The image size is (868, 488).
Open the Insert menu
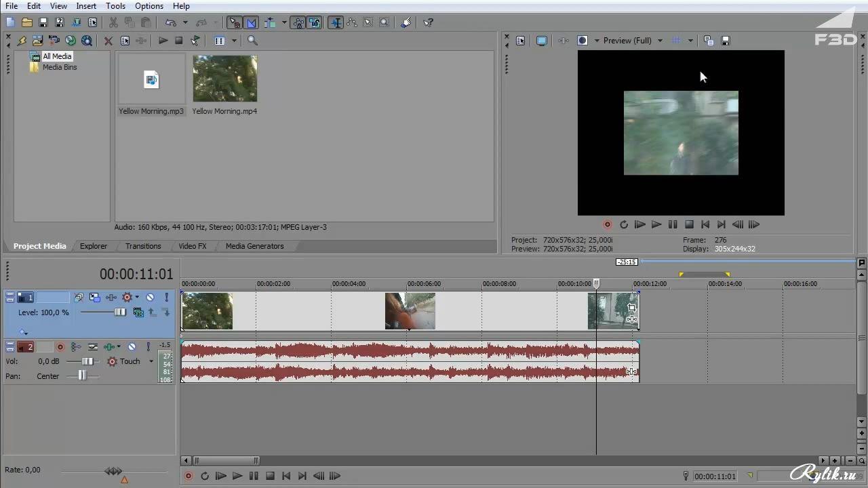tap(86, 6)
